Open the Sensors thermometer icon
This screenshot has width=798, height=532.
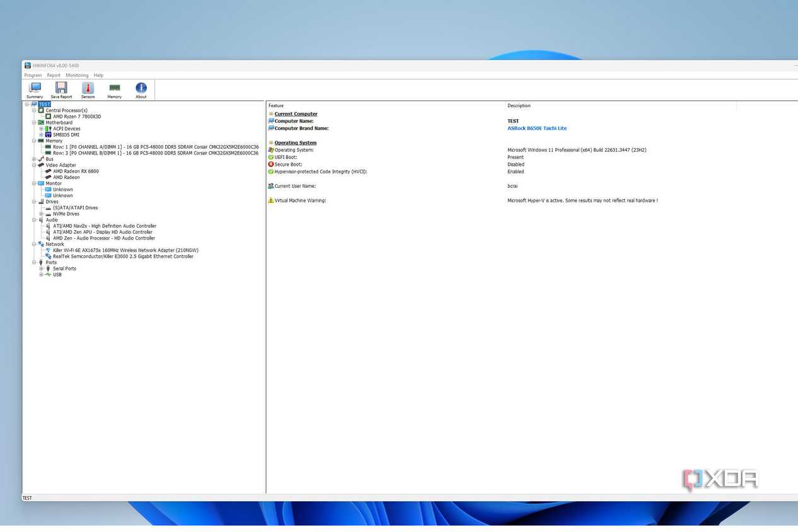click(x=88, y=88)
